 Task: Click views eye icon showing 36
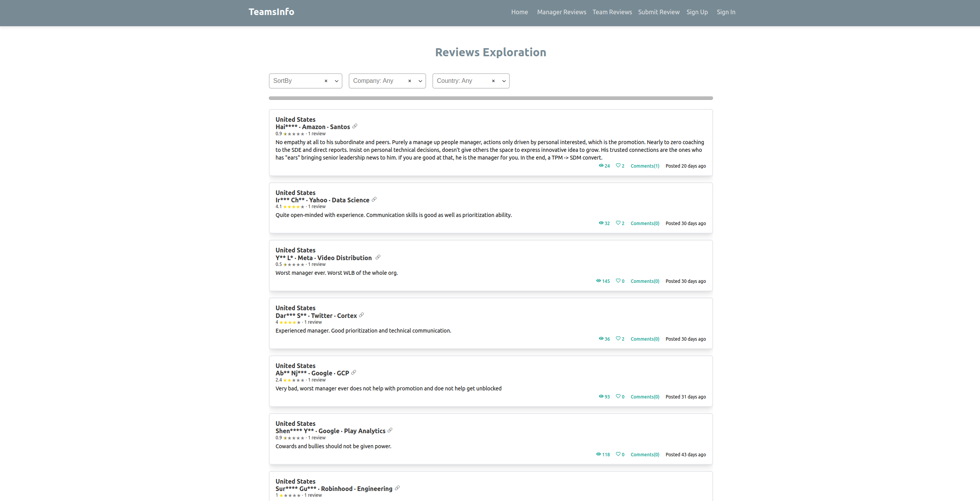coord(601,339)
